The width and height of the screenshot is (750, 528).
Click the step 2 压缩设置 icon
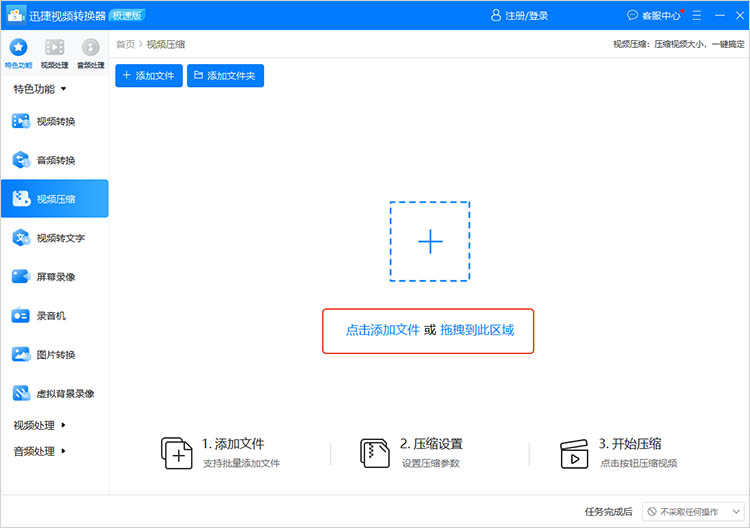[x=375, y=453]
